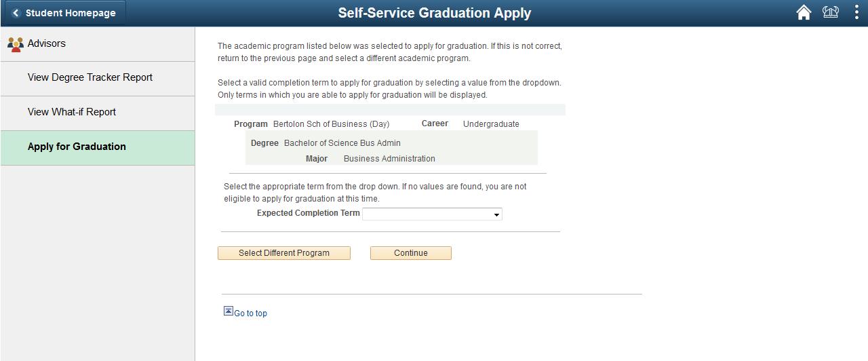The image size is (868, 361).
Task: Open the NavBar navigation icon
Action: [831, 13]
